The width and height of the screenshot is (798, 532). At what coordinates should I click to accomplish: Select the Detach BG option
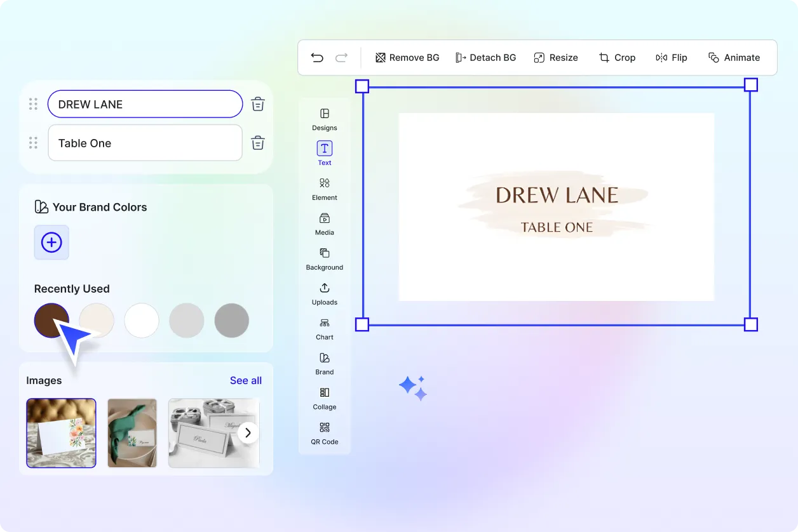[486, 58]
